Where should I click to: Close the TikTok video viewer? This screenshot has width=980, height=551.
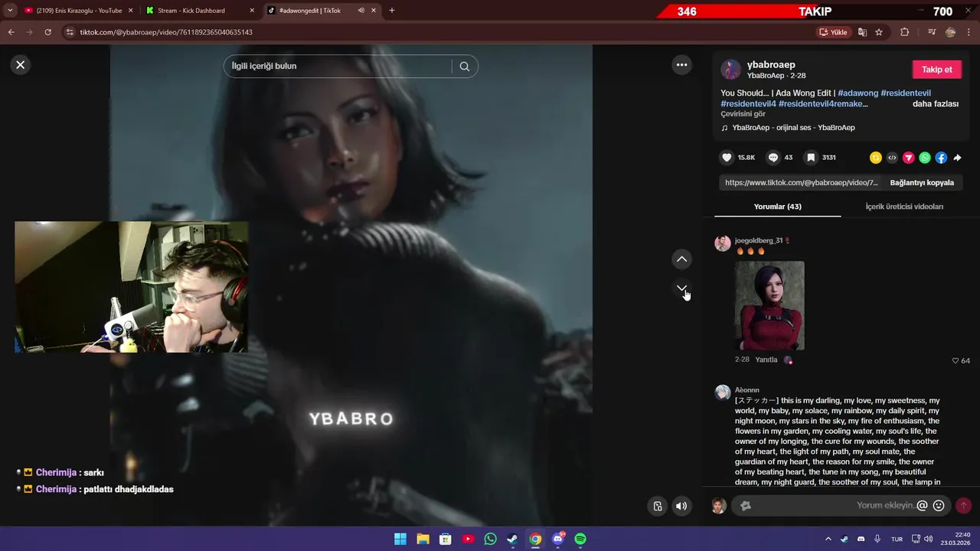pyautogui.click(x=21, y=65)
